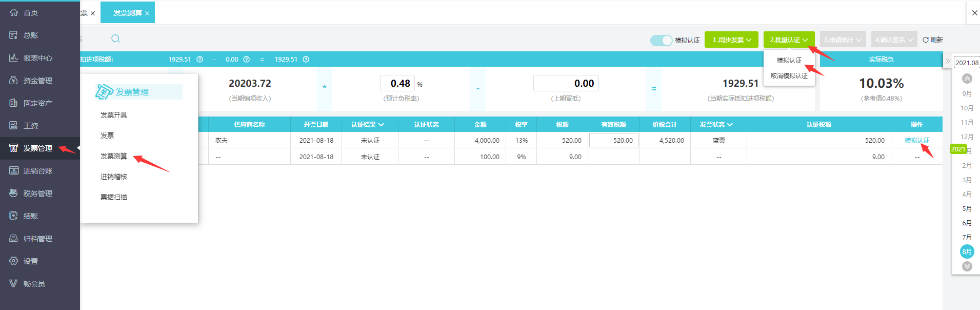Viewport: 980px width, 310px height.
Task: Click the 资金管理 money bag icon
Action: (14, 80)
